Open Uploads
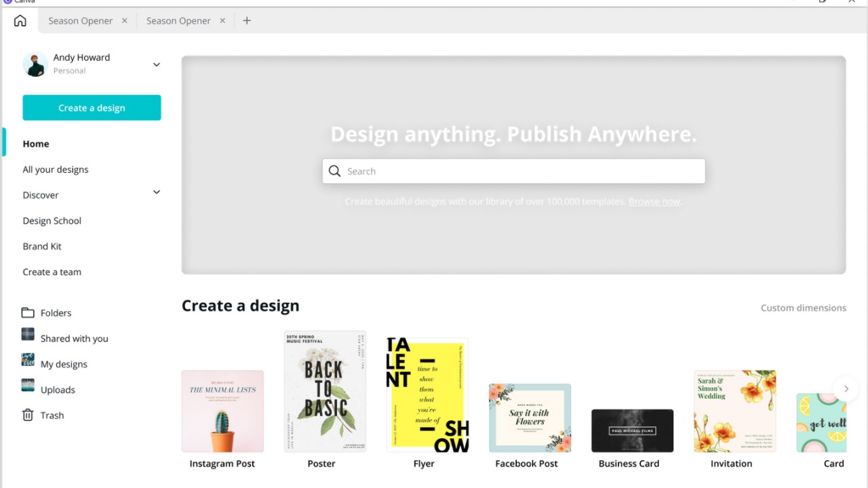The width and height of the screenshot is (868, 488). coord(58,390)
